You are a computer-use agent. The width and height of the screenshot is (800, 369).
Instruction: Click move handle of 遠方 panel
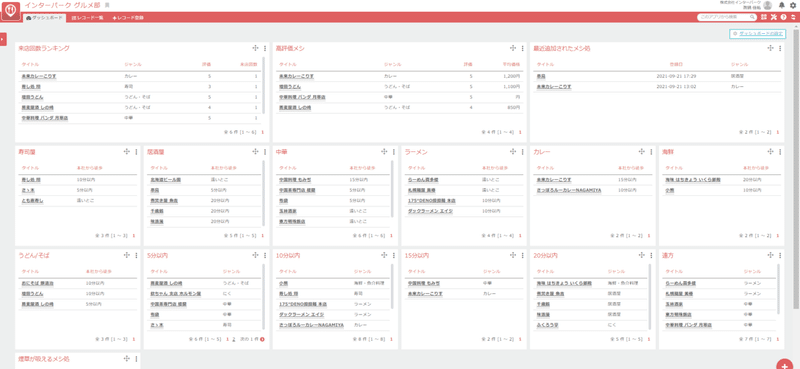[770, 255]
